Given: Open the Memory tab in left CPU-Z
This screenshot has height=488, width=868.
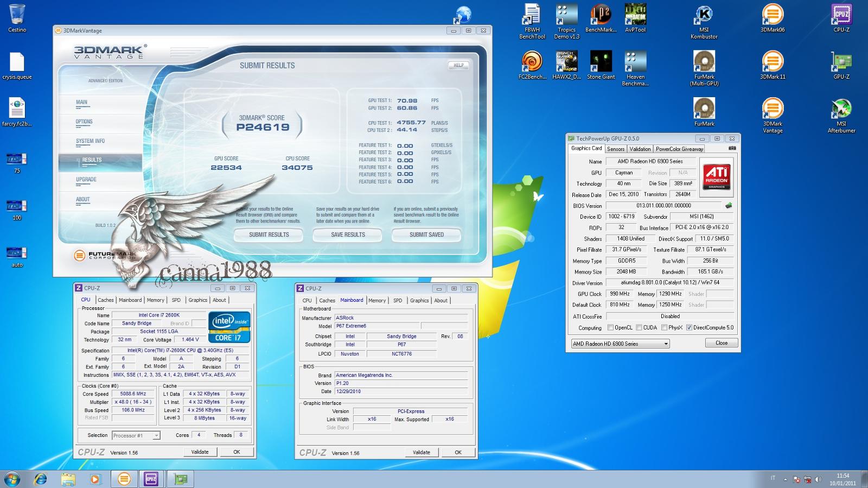Looking at the screenshot, I should [x=155, y=300].
